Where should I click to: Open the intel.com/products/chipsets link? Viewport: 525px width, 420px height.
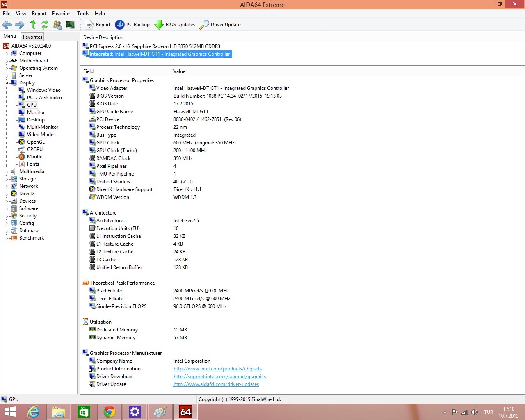[217, 369]
